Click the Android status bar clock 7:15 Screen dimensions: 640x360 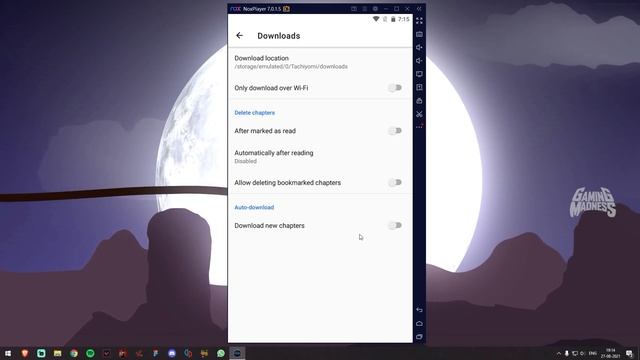click(x=404, y=19)
